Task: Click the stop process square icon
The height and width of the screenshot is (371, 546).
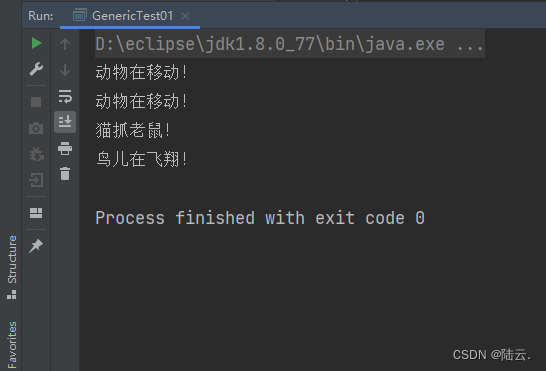Action: [36, 102]
